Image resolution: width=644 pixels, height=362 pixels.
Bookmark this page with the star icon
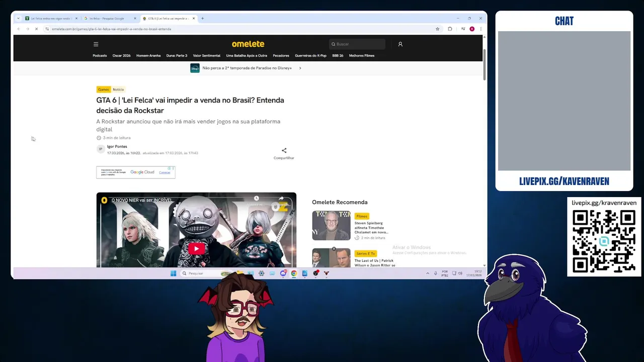pyautogui.click(x=437, y=29)
